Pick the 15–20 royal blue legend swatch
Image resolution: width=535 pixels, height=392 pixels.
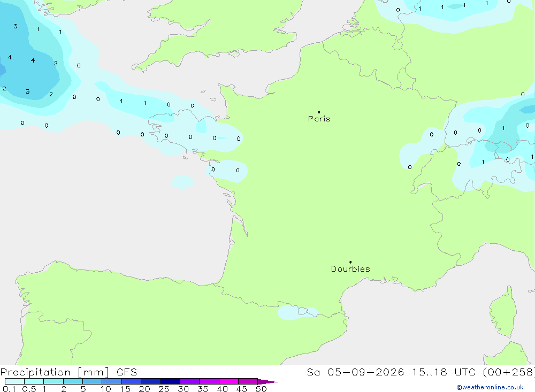pos(131,381)
